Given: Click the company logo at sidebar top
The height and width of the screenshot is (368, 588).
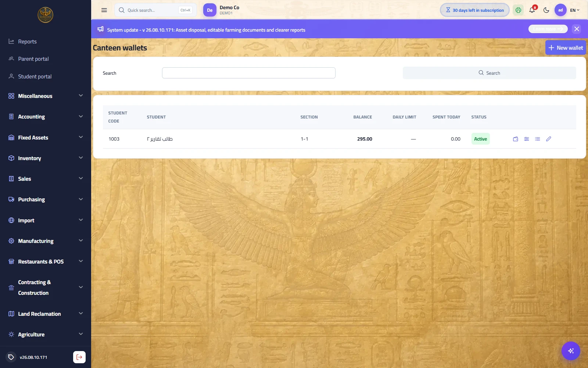Looking at the screenshot, I should [46, 15].
